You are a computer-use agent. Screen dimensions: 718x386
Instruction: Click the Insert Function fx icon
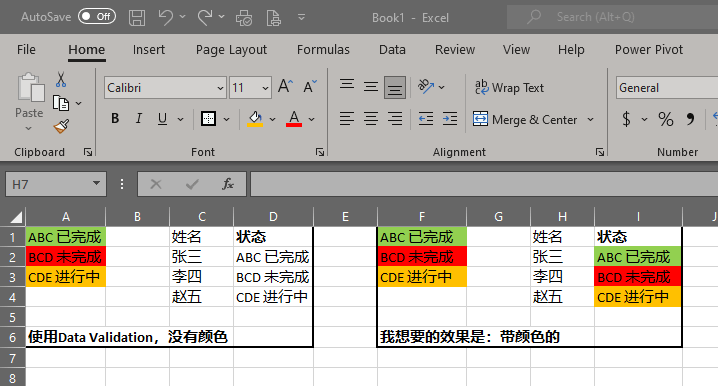(x=228, y=184)
